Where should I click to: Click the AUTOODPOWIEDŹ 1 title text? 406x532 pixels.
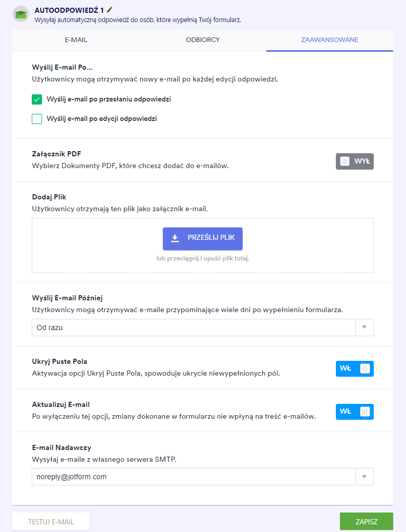69,10
